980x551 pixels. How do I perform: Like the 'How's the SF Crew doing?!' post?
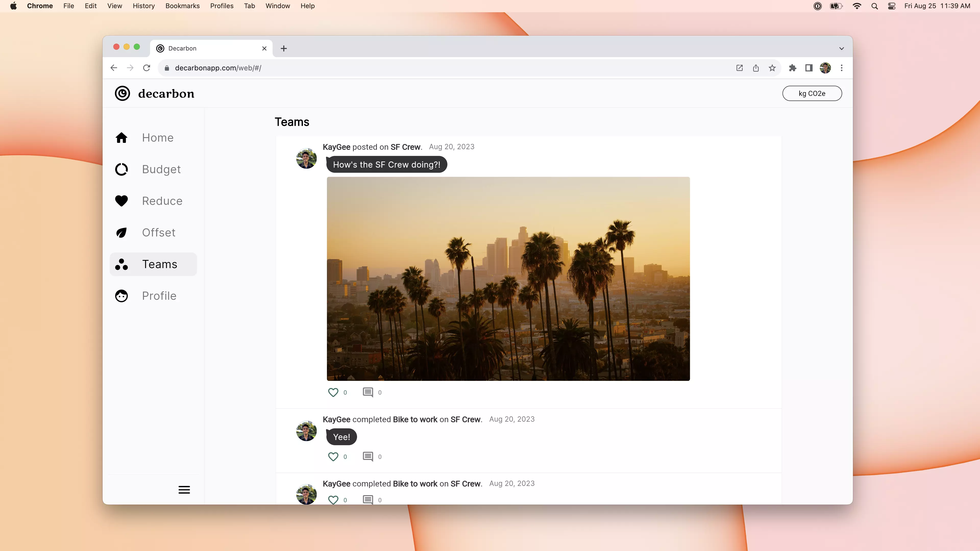[333, 392]
